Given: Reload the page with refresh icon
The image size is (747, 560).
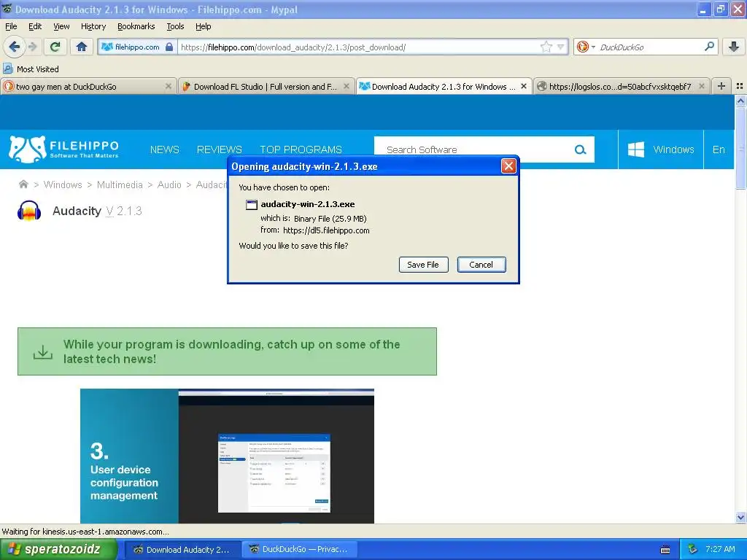Looking at the screenshot, I should point(55,47).
